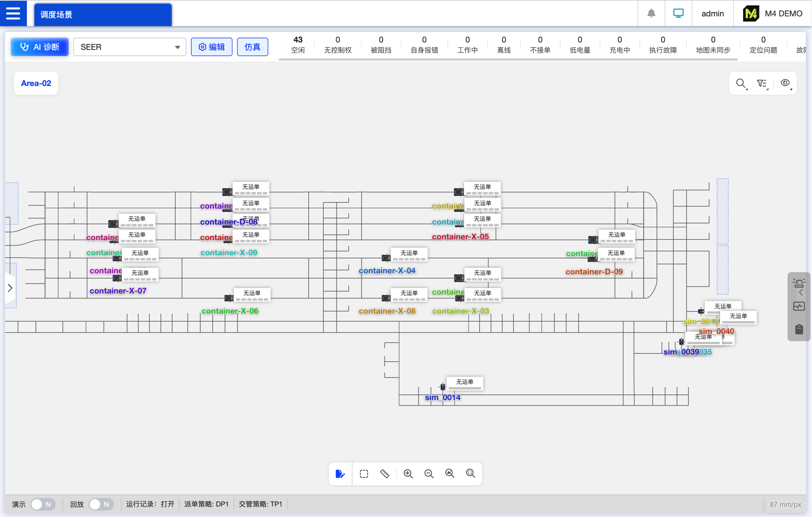Screen dimensions: 812x517
Task: Click the 仿真 simulation button
Action: [252, 47]
